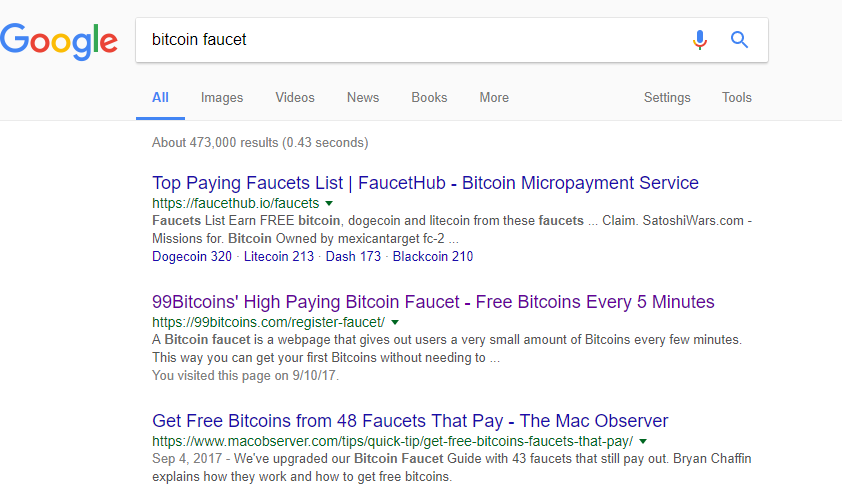Open 'Get Free Bitcoins from 48 Faucets' result

[410, 421]
